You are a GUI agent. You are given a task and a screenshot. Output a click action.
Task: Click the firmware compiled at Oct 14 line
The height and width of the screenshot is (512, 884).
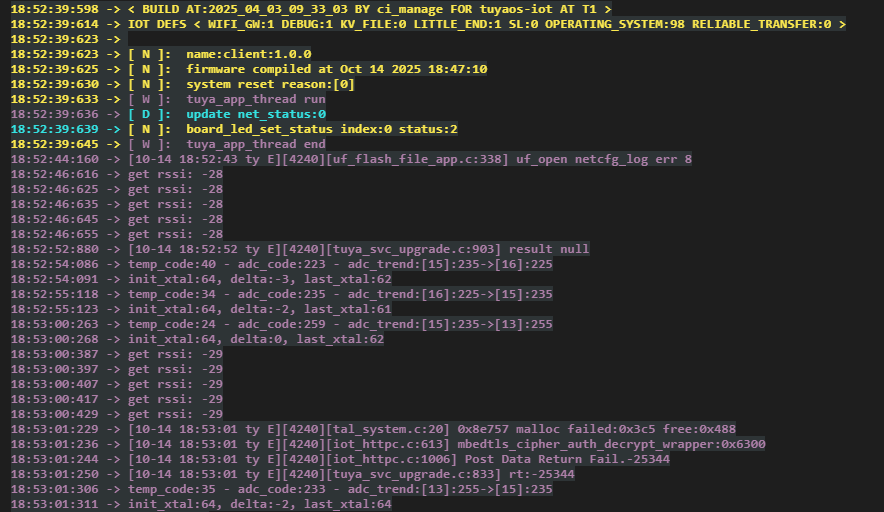point(336,69)
